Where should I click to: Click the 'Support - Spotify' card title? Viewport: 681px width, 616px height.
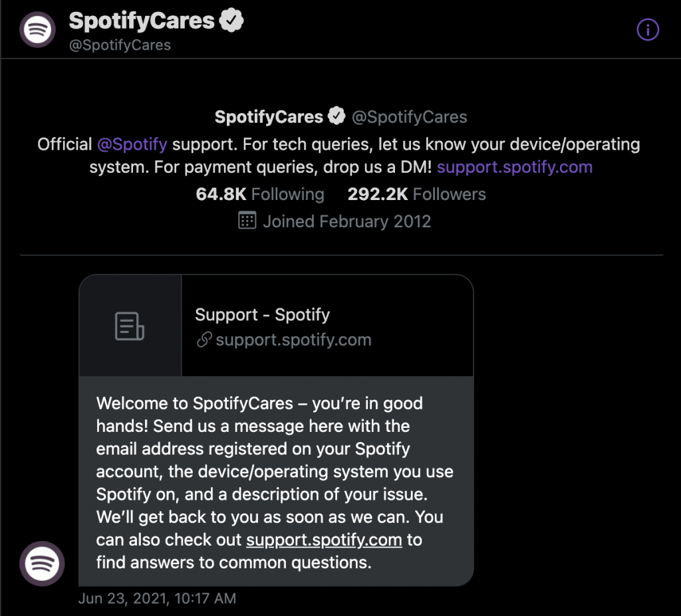click(x=262, y=314)
